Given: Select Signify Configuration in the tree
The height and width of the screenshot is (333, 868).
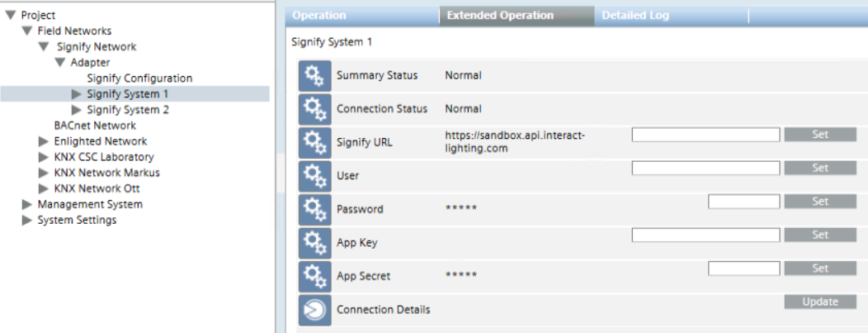Looking at the screenshot, I should (139, 78).
